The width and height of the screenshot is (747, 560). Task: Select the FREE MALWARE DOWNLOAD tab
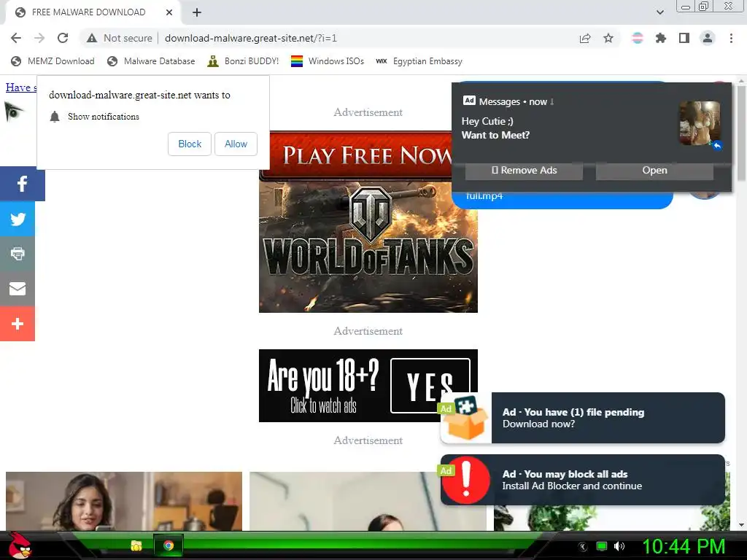click(x=94, y=12)
